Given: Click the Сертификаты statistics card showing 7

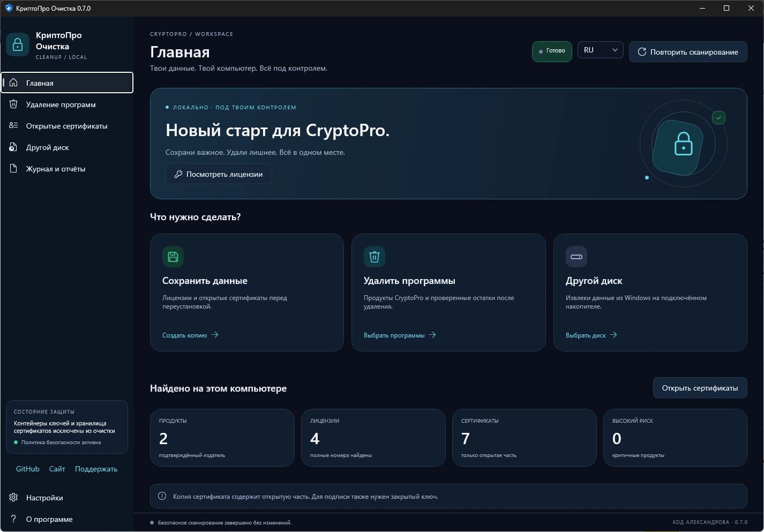Looking at the screenshot, I should click(525, 438).
